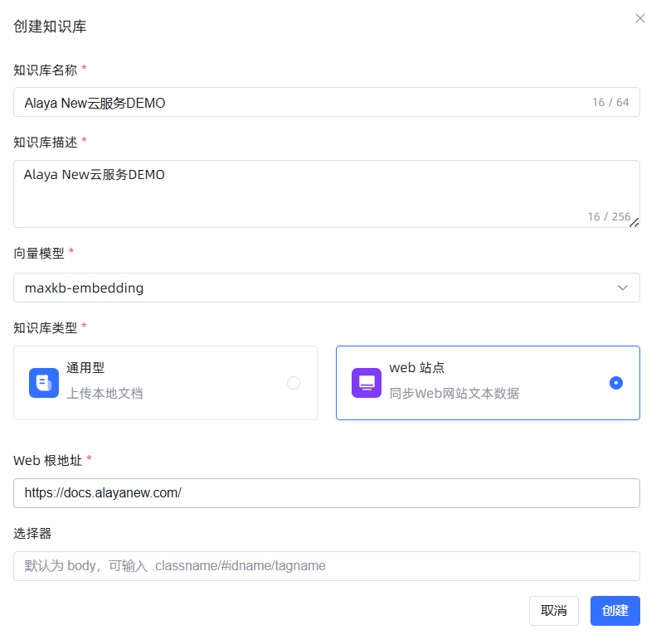Click the 同步Web网站文本数据 description text
661x644 pixels.
pyautogui.click(x=454, y=394)
